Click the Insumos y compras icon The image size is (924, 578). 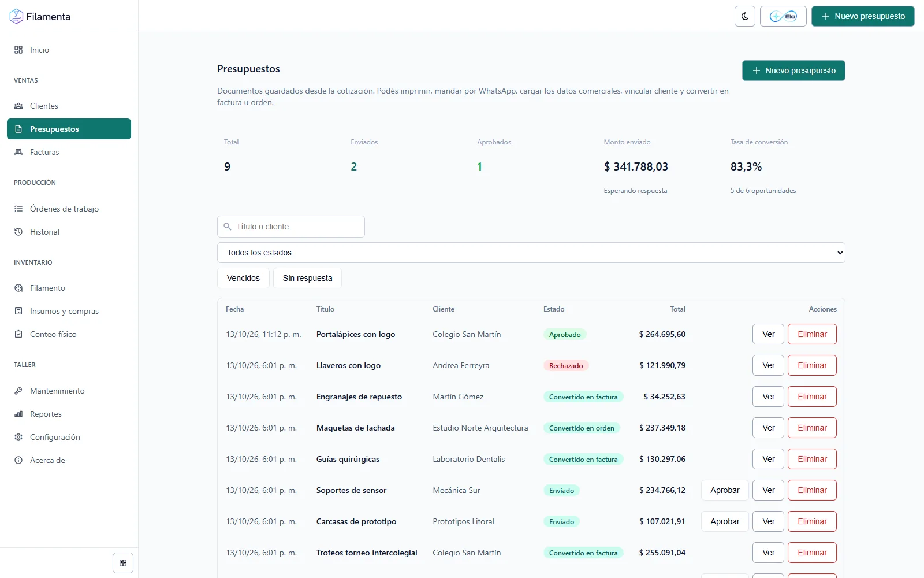click(x=18, y=311)
